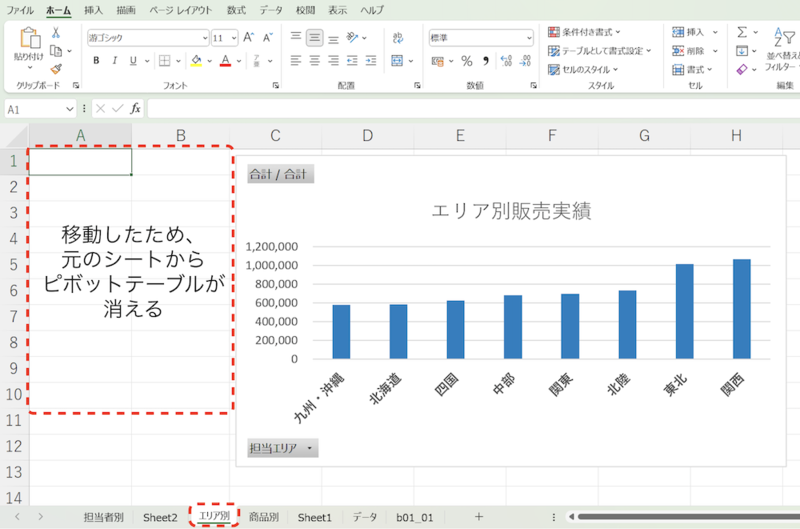Click the wrap text icon
The width and height of the screenshot is (800, 529).
pos(398,38)
